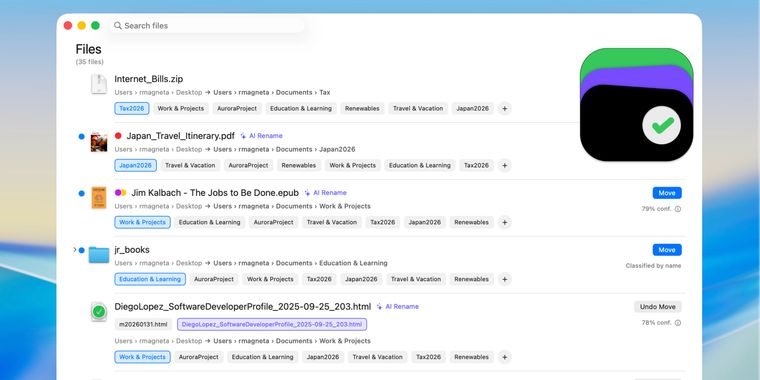Toggle selected Education & Learning tag on jr_books

(x=150, y=279)
